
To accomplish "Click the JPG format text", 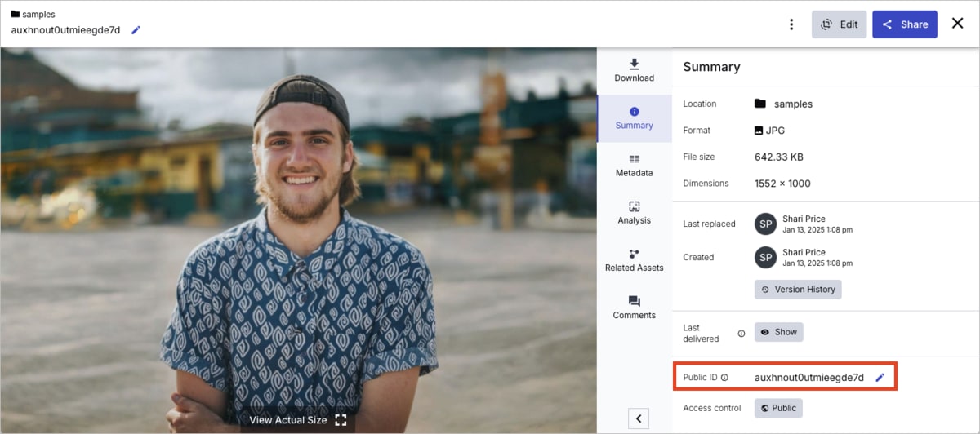I will [x=775, y=131].
